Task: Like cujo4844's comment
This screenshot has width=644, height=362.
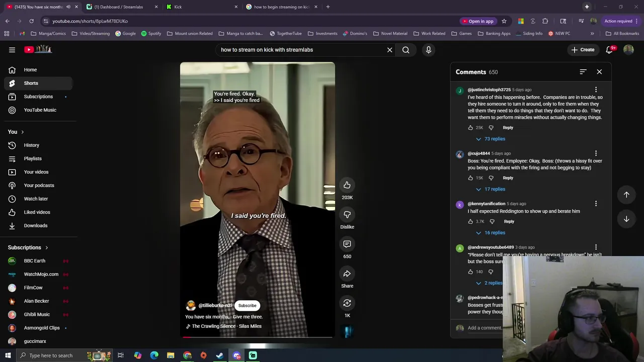Action: pos(470,178)
